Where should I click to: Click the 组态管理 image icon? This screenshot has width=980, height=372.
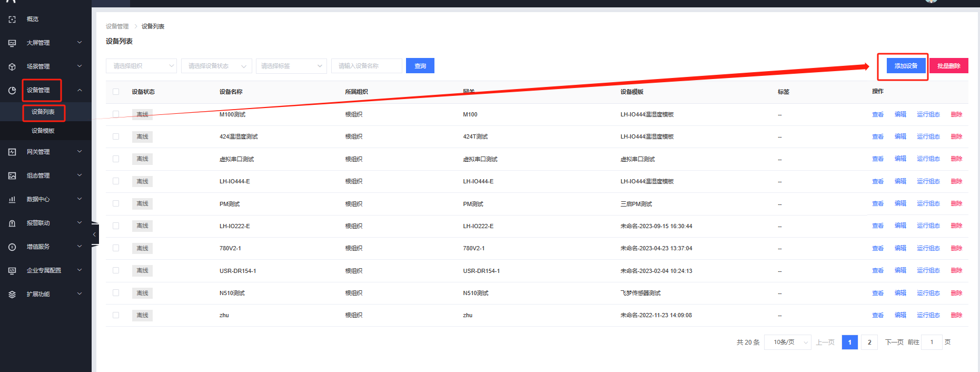tap(12, 176)
